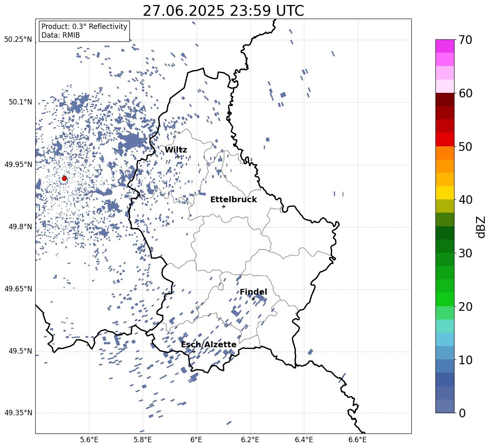This screenshot has width=491, height=448.
Task: Click the Esch/Alzette city label
Action: coord(209,345)
